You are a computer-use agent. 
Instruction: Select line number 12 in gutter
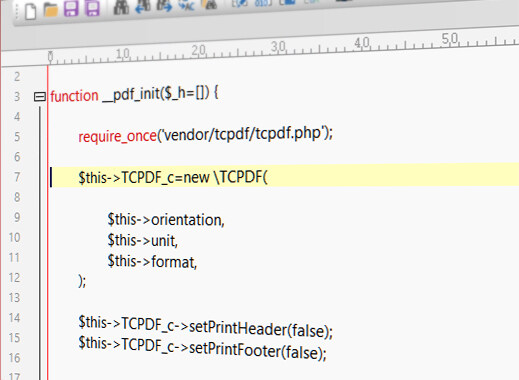click(14, 278)
